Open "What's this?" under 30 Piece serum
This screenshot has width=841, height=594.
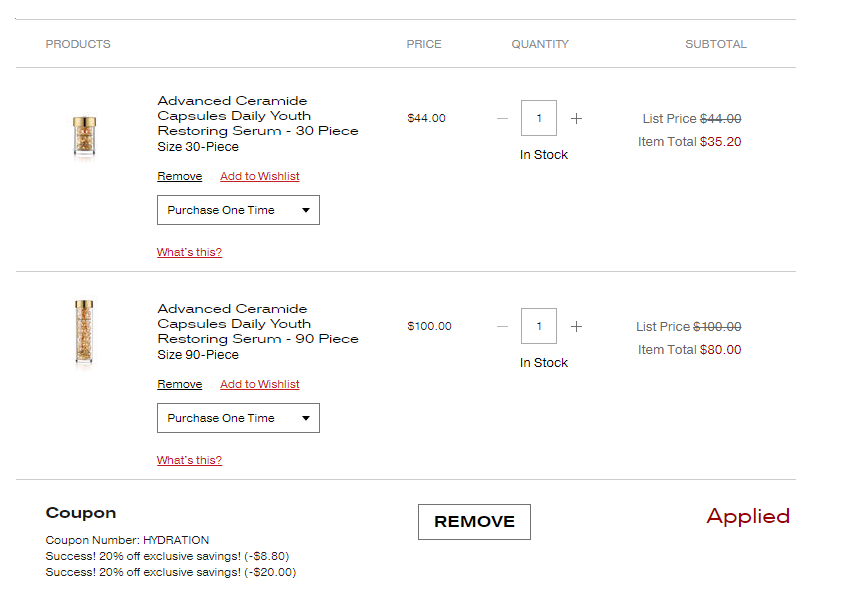[189, 252]
